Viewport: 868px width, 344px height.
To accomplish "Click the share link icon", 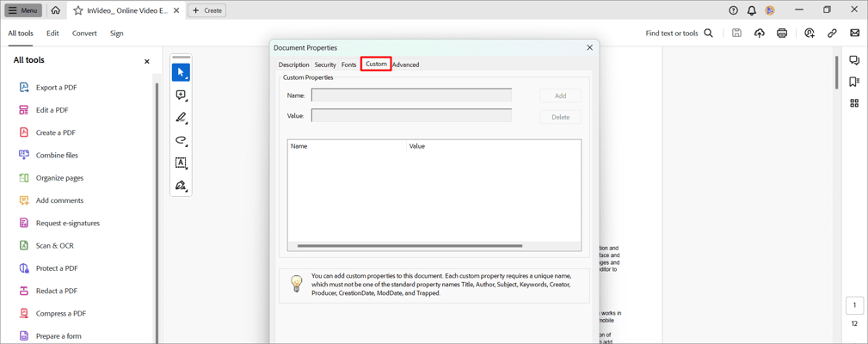I will [x=832, y=34].
